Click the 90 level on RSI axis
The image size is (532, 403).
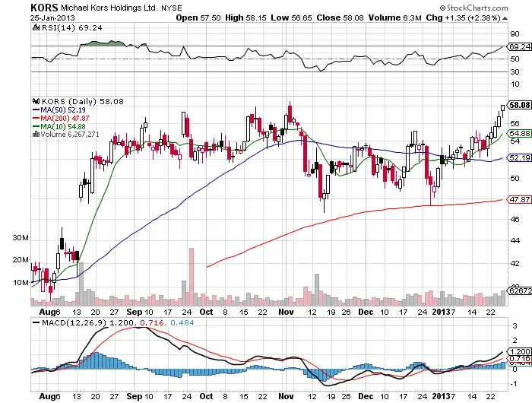coord(515,33)
